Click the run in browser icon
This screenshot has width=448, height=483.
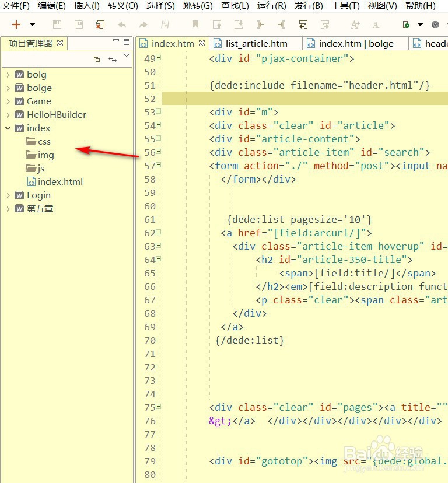pyautogui.click(x=406, y=24)
